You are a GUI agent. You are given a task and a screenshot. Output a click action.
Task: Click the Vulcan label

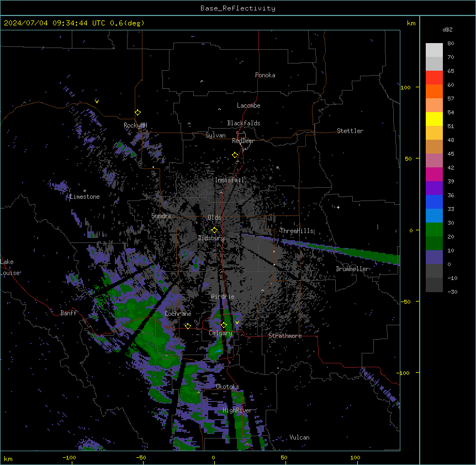point(300,437)
